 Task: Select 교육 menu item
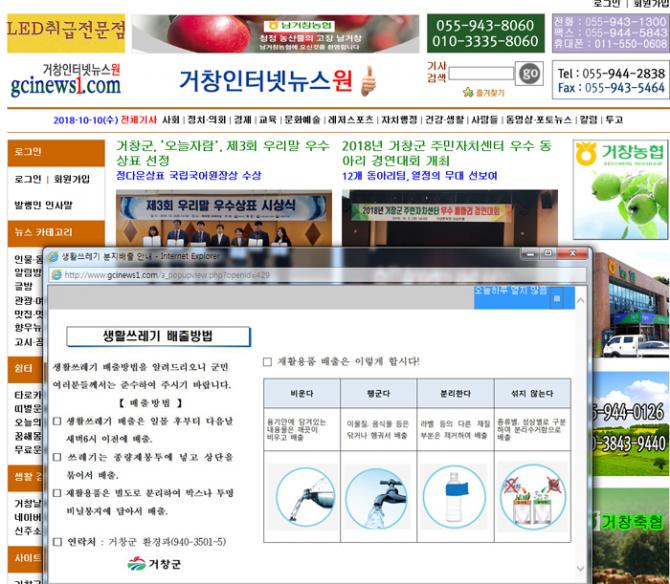coord(268,120)
